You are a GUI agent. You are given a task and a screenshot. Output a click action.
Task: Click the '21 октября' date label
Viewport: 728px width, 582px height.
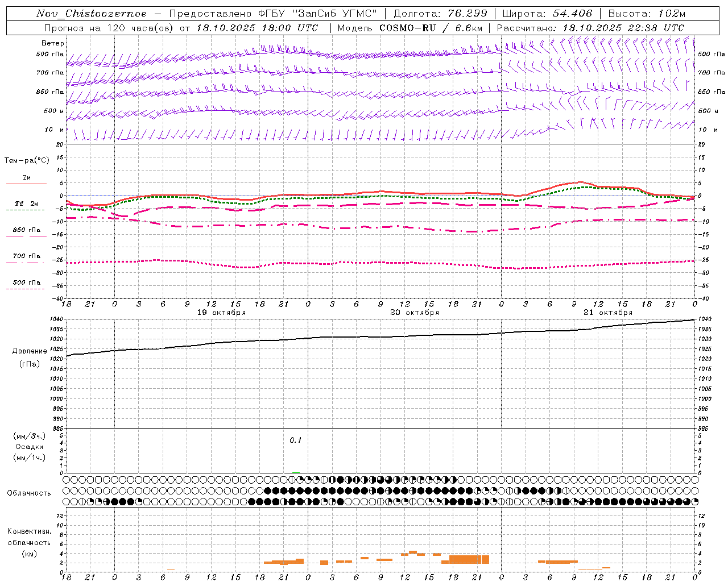(608, 313)
